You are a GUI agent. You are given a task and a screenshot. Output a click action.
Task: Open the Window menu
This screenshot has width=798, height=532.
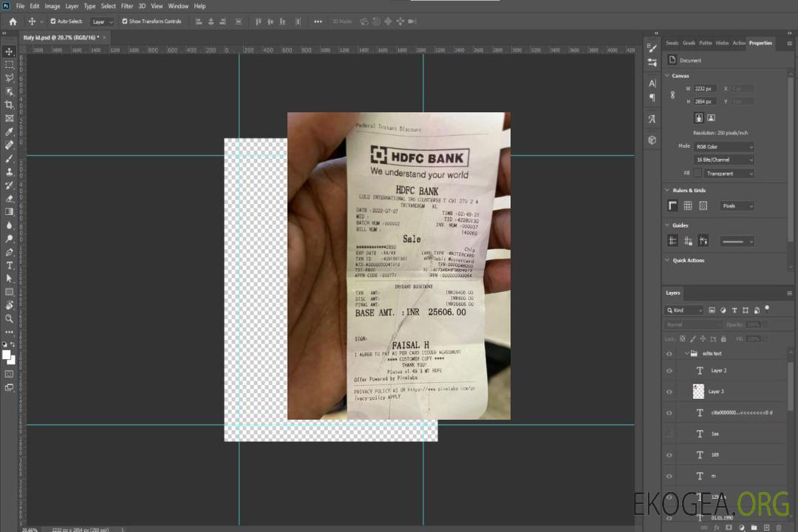coord(178,6)
